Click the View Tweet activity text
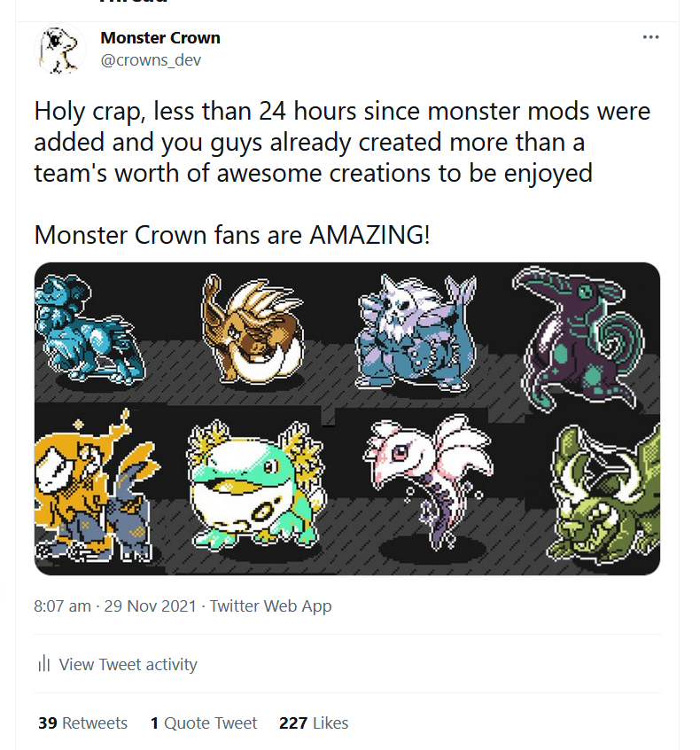Screen dimensions: 700x750 pos(128,664)
